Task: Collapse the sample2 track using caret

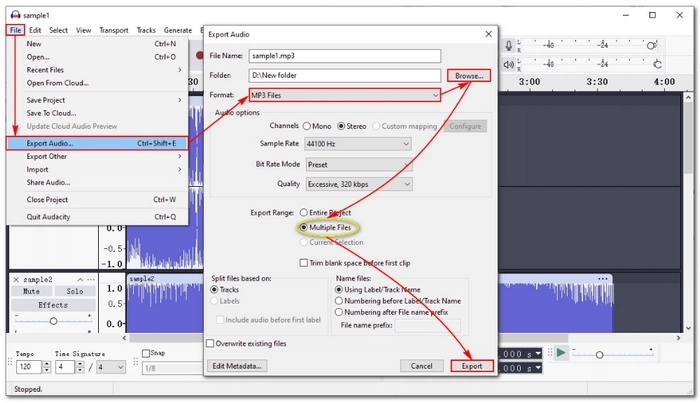Action: [x=80, y=279]
